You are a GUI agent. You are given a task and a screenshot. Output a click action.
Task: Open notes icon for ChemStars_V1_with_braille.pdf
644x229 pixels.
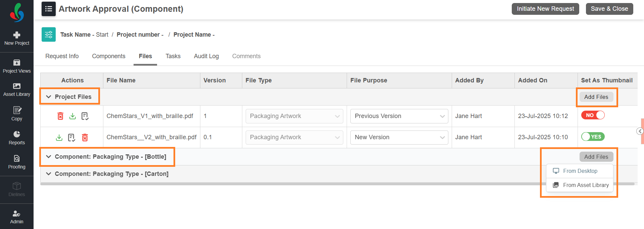click(85, 116)
